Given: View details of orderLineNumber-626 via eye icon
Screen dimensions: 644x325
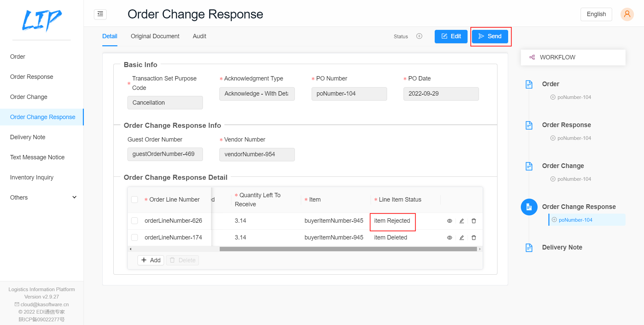Looking at the screenshot, I should coord(449,221).
